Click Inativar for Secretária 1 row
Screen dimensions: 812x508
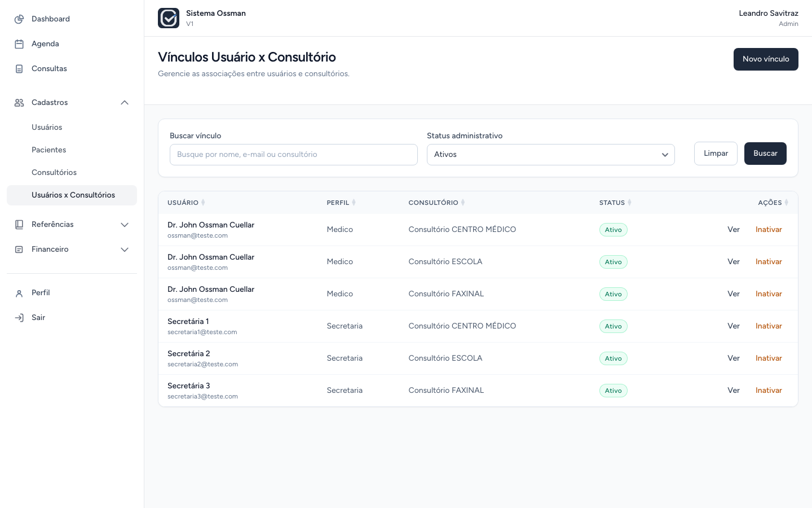pos(769,326)
